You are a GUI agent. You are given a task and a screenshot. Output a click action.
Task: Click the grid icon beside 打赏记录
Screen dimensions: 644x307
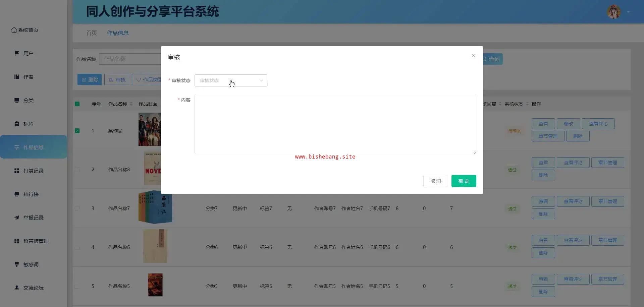(x=17, y=171)
